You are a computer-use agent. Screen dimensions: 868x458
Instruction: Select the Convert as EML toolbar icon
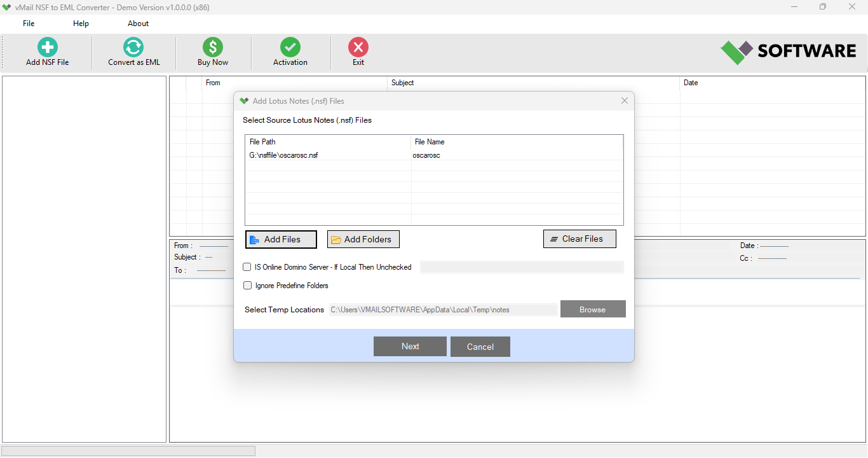point(133,47)
